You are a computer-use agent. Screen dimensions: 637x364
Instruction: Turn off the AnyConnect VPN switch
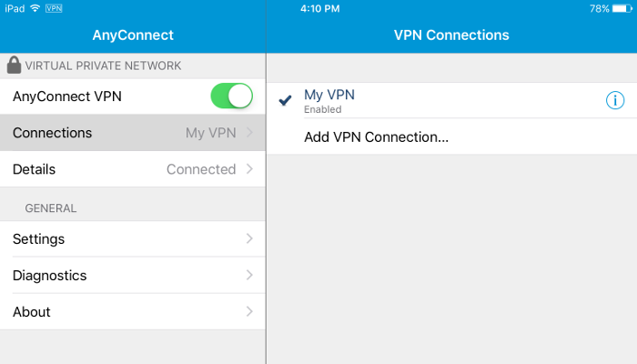point(231,96)
